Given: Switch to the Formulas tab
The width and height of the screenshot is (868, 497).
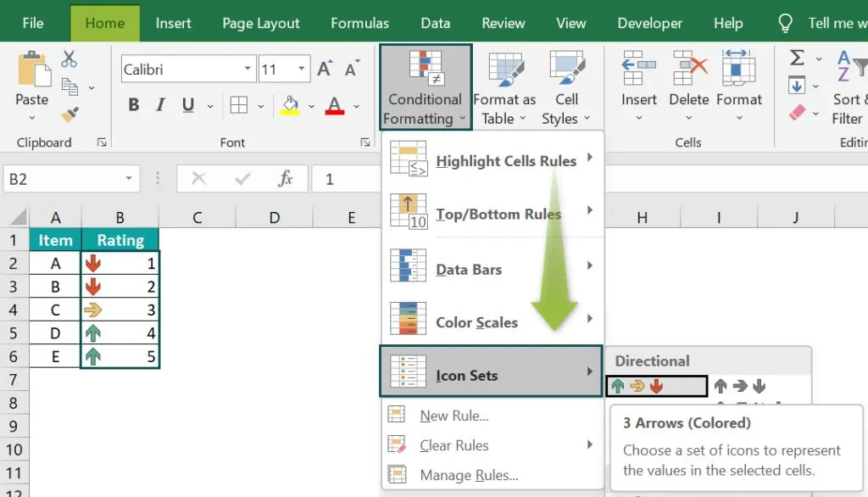Looking at the screenshot, I should 359,23.
